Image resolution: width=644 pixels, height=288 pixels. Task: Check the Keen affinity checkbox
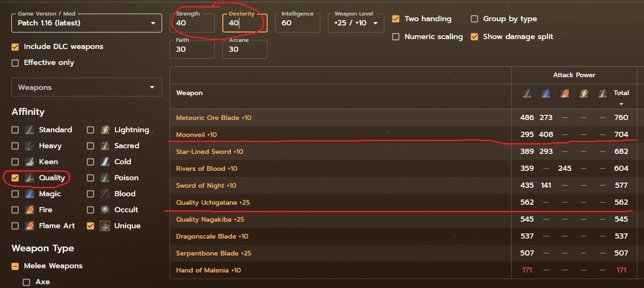15,162
